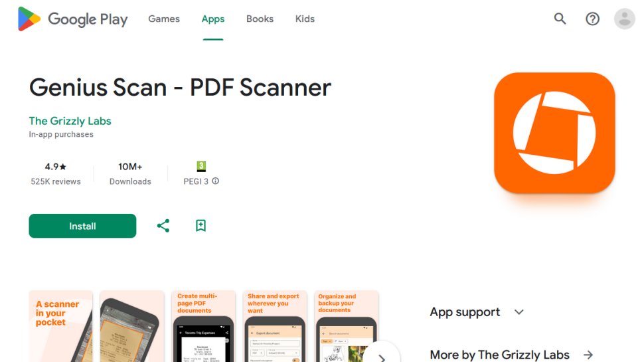Click the Google Play logo

tap(72, 19)
